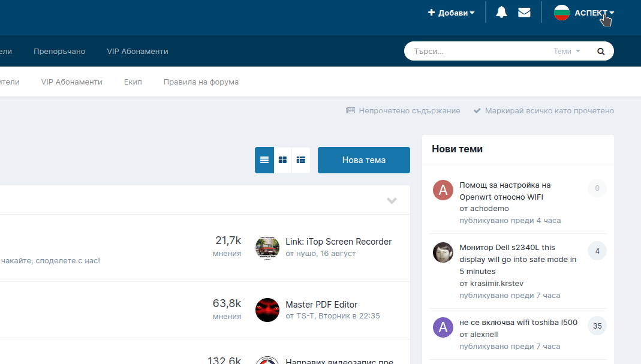Switch to grid view layout

point(282,160)
